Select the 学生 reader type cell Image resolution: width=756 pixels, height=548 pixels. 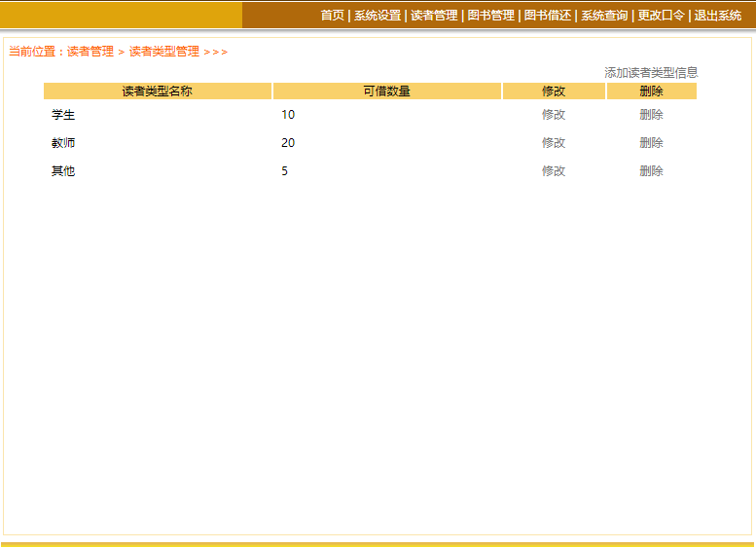(x=63, y=115)
